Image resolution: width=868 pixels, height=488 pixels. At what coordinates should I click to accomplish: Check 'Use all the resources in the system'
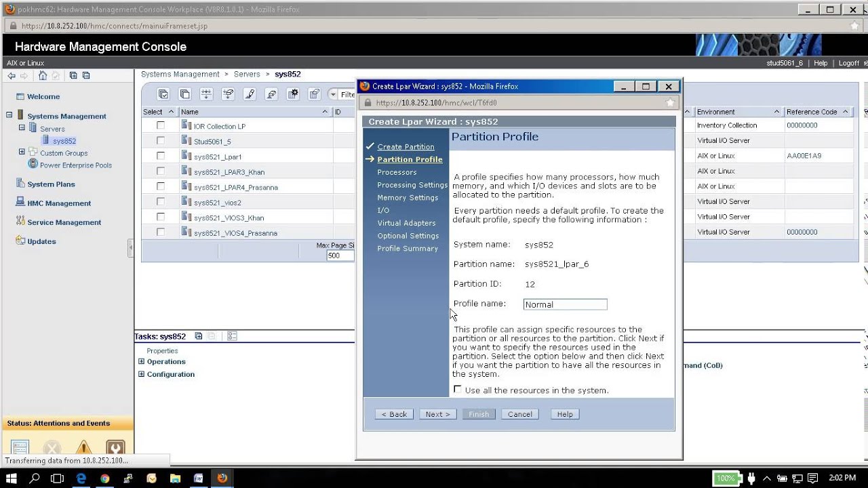(x=458, y=390)
